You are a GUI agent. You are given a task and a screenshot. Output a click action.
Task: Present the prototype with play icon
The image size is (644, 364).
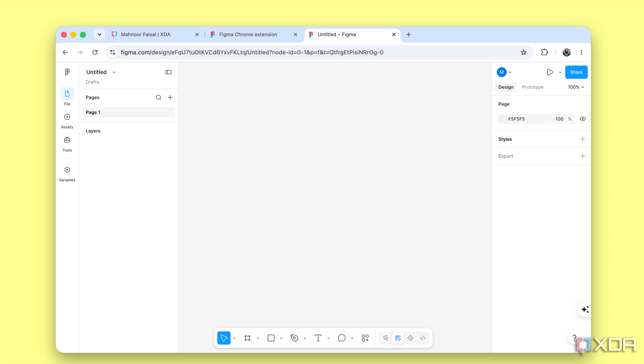click(x=550, y=72)
